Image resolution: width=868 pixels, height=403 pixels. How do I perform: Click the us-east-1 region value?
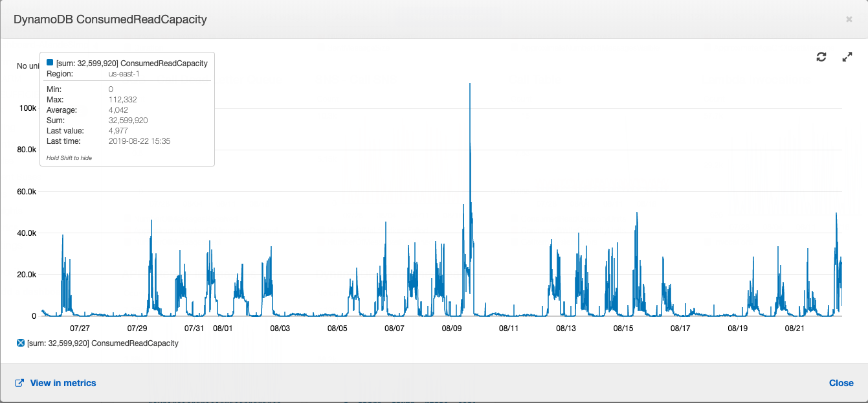click(x=124, y=74)
